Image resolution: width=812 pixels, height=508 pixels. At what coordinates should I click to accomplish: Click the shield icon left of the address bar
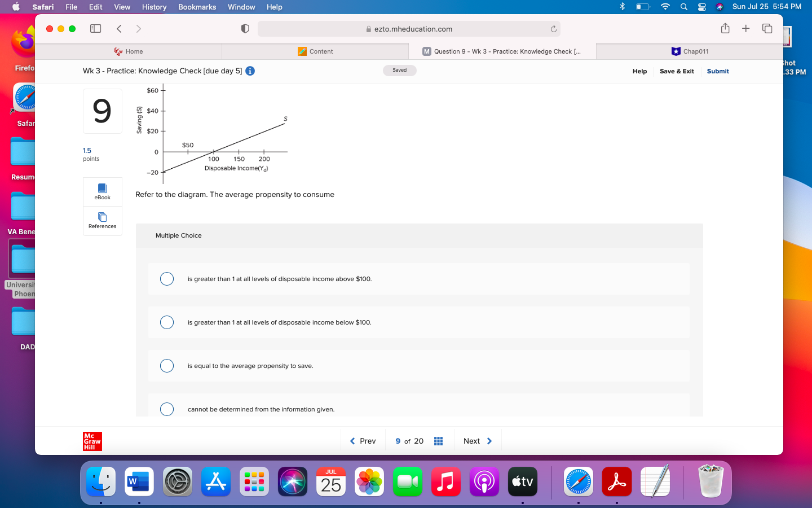coord(245,28)
